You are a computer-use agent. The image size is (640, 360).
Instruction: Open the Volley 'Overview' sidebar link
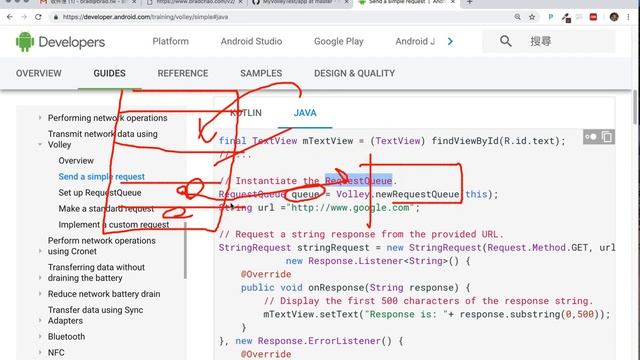(76, 161)
